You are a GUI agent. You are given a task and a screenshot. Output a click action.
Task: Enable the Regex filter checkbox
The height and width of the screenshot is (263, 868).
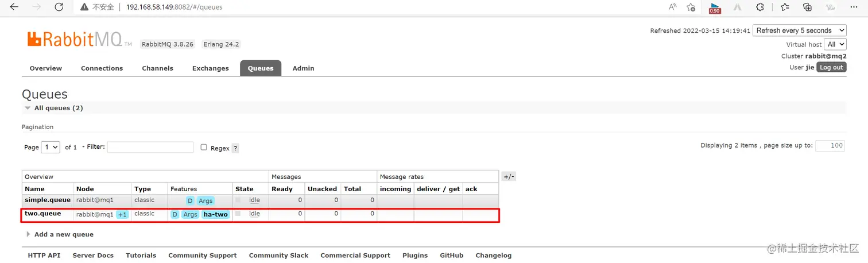pos(204,147)
